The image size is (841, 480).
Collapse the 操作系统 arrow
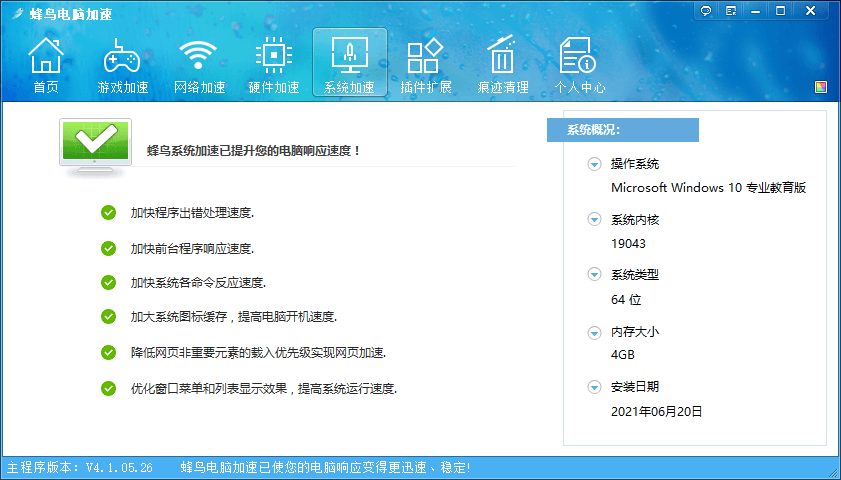tap(594, 164)
